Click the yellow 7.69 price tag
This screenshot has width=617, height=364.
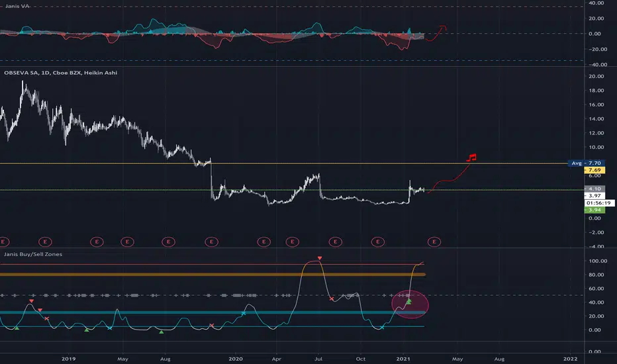(594, 170)
